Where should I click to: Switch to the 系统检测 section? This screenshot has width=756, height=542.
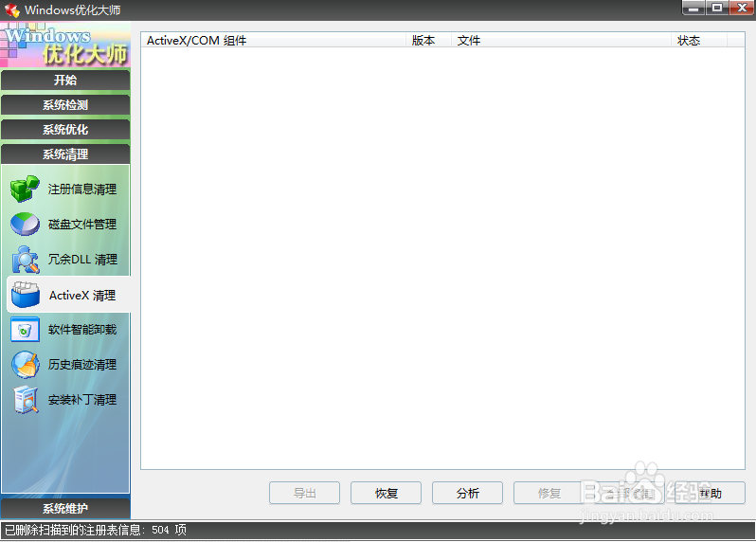point(65,104)
